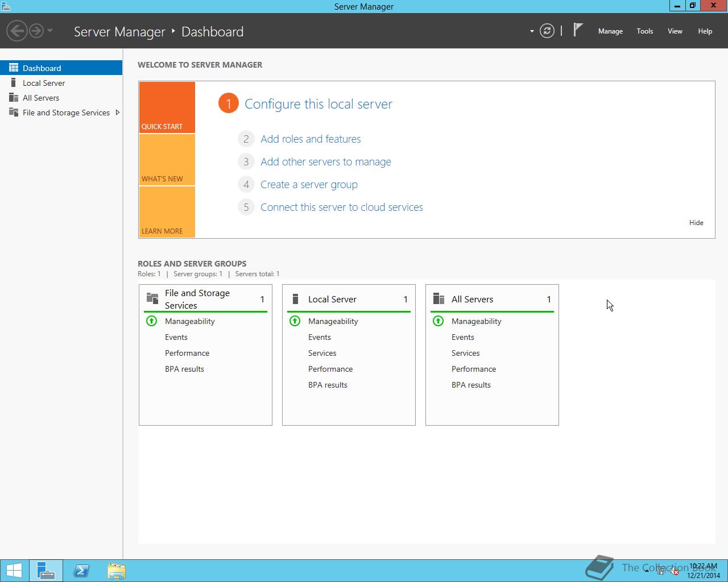Screen dimensions: 728x582
Task: Open Services in Local Server tile
Action: (322, 353)
